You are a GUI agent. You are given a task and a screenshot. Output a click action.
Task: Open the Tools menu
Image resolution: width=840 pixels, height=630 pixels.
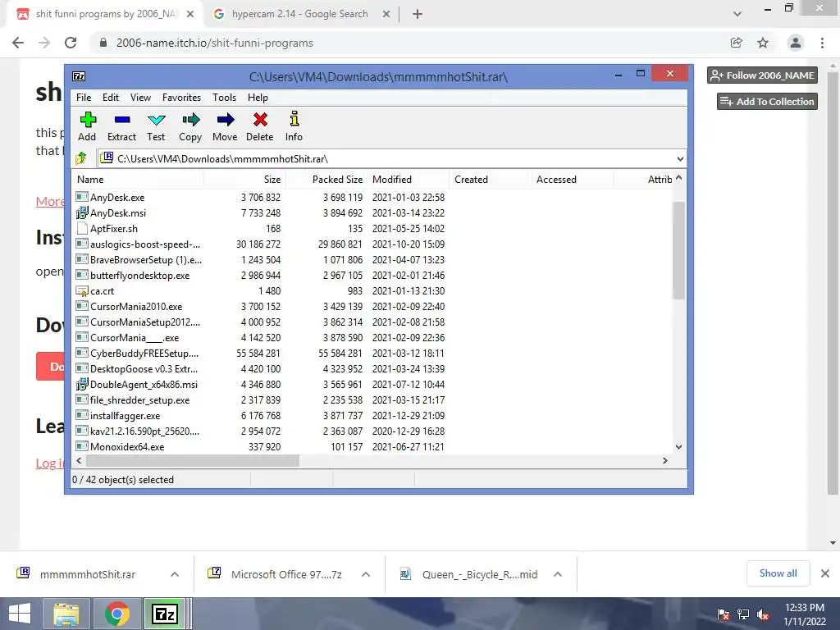[x=224, y=98]
